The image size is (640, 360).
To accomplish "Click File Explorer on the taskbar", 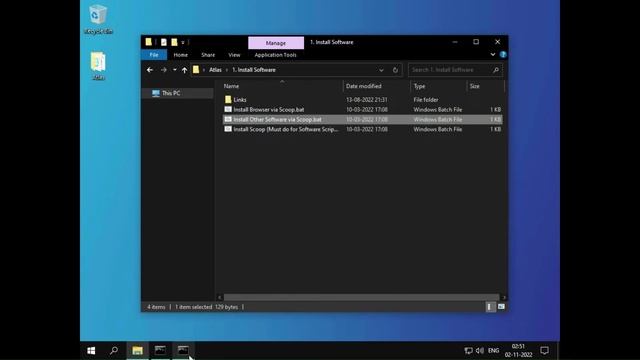I will (137, 351).
